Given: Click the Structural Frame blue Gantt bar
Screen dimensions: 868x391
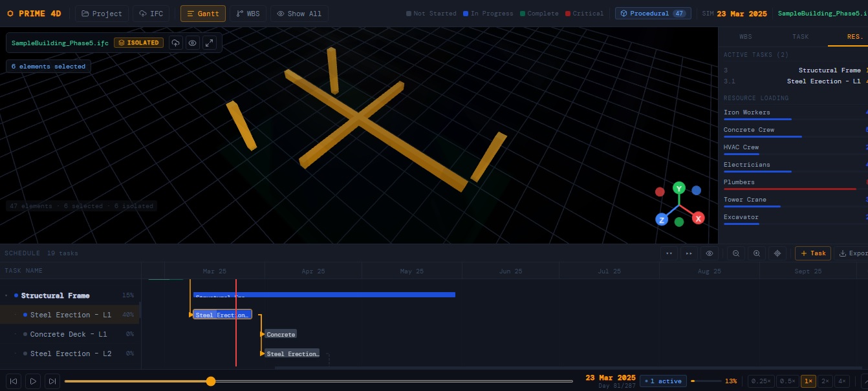Looking at the screenshot, I should click(x=324, y=295).
